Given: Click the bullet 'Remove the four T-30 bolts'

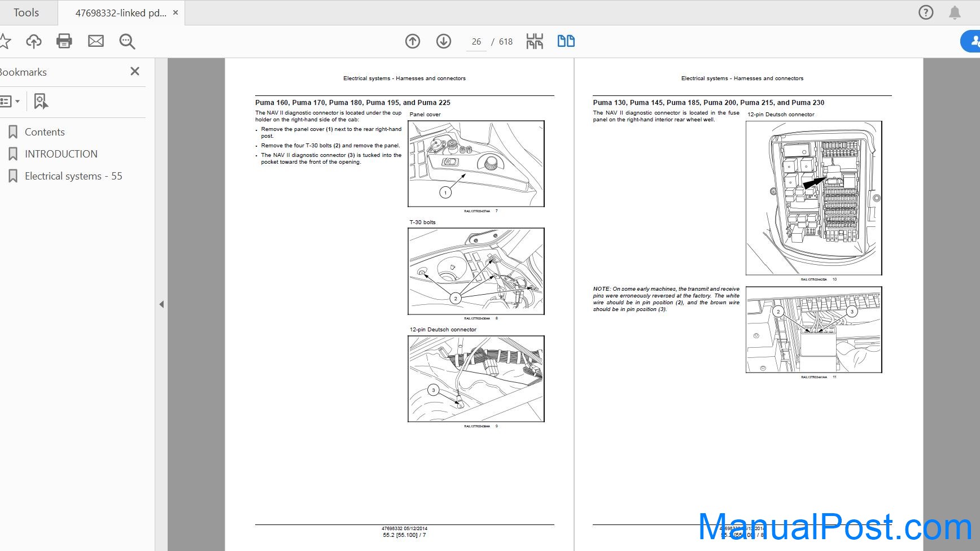Looking at the screenshot, I should [x=330, y=146].
